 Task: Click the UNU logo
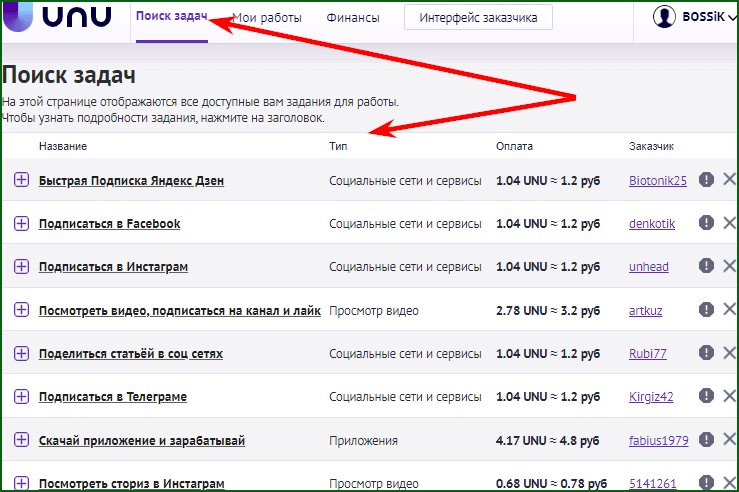[57, 16]
